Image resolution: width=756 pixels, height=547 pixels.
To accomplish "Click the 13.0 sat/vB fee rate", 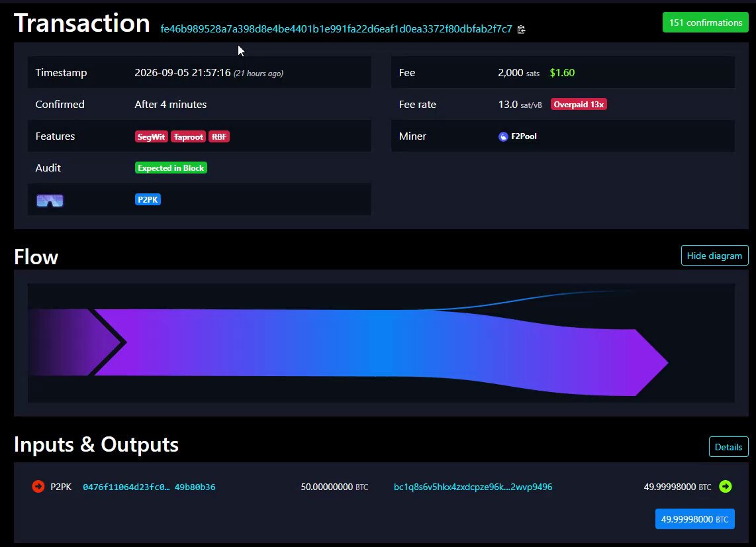I will click(520, 105).
